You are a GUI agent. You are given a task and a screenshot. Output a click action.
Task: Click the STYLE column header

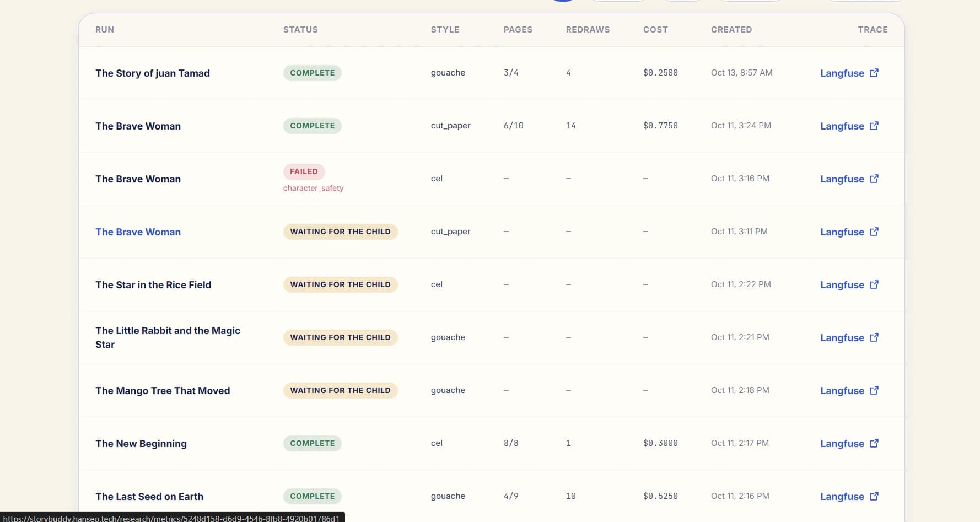click(445, 30)
